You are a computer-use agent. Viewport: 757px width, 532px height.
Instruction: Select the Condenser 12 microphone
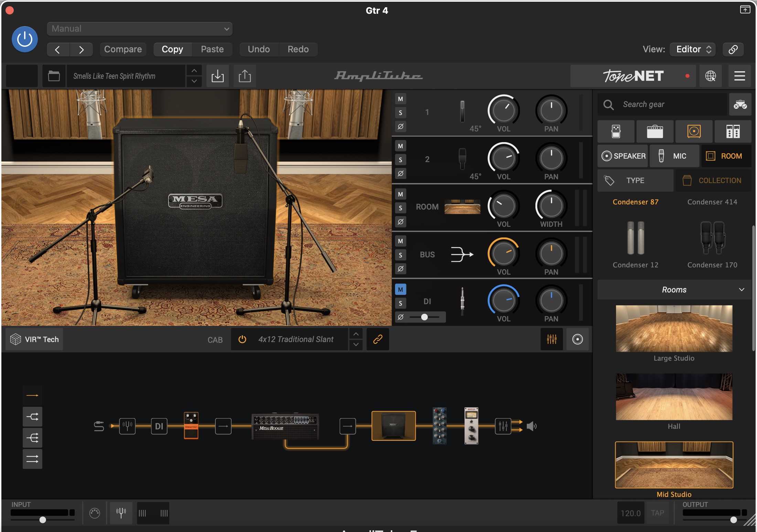click(x=636, y=244)
